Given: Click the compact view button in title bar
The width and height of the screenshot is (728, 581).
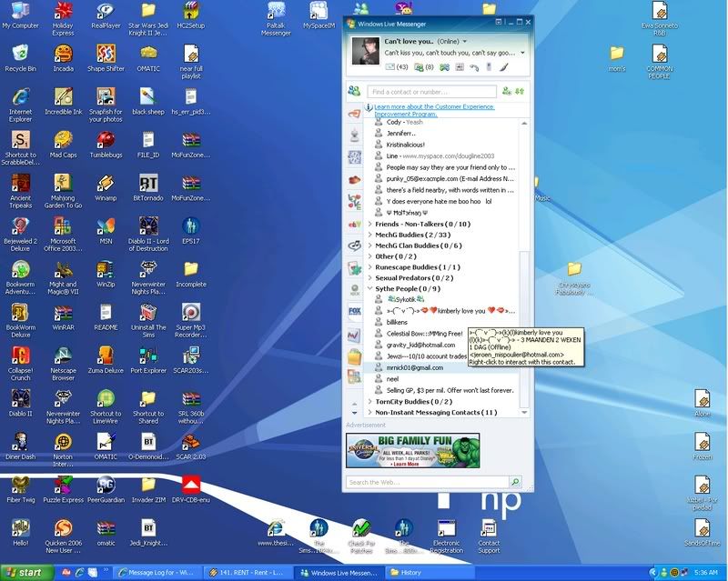Looking at the screenshot, I should click(x=499, y=22).
